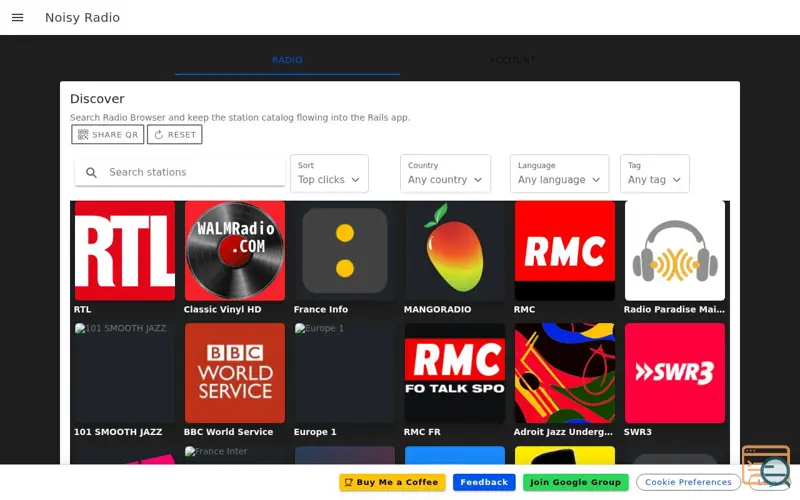
Task: Click the Discover heading
Action: pos(97,98)
